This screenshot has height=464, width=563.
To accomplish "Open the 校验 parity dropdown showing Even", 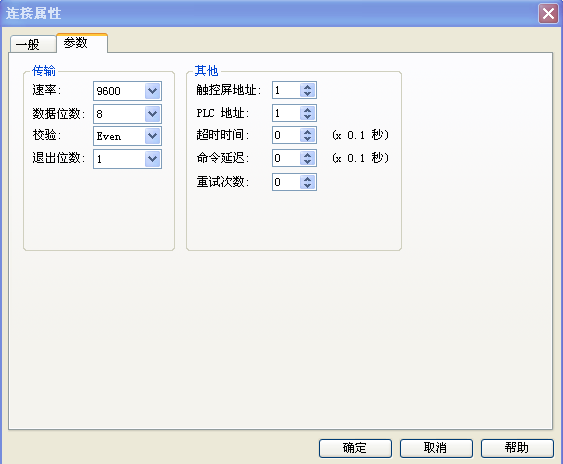I will pos(153,136).
